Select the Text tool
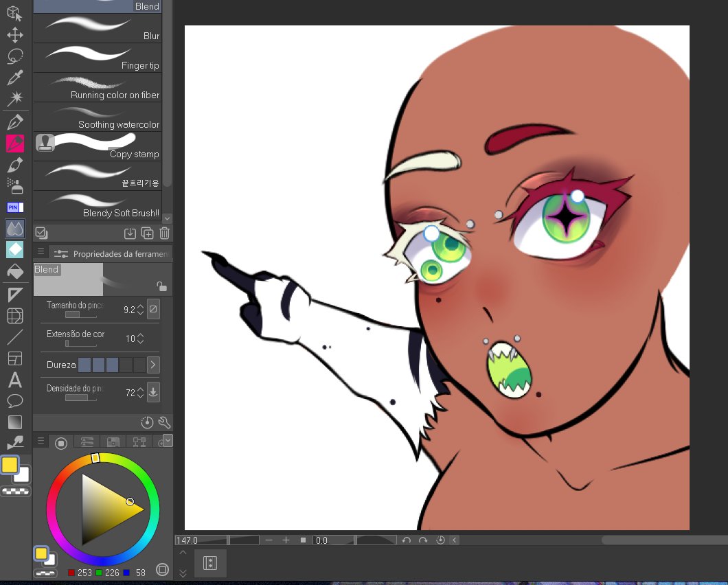 pyautogui.click(x=15, y=381)
